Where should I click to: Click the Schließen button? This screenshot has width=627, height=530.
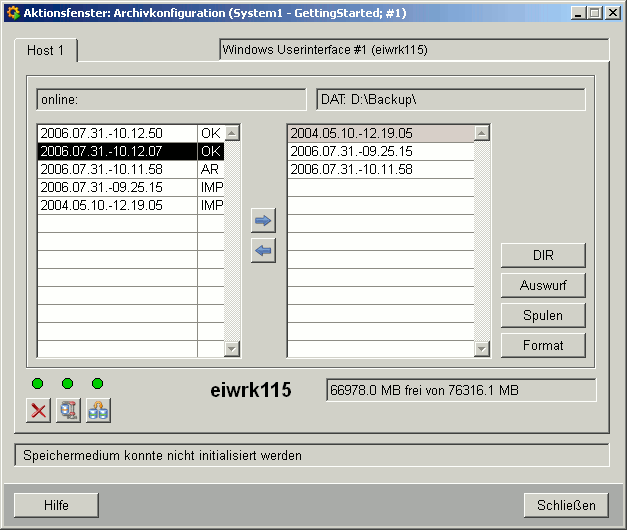pos(566,505)
